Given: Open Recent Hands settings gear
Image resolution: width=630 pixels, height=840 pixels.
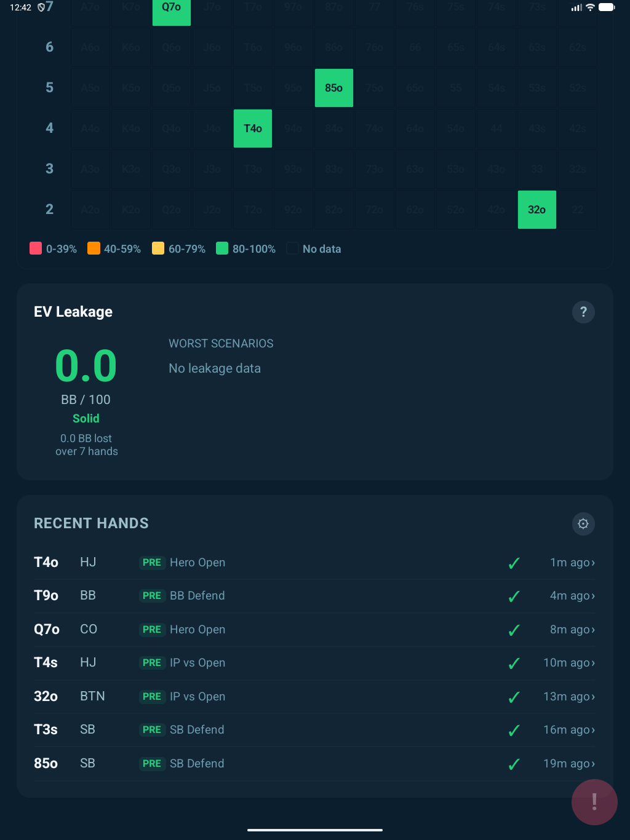Looking at the screenshot, I should (583, 523).
